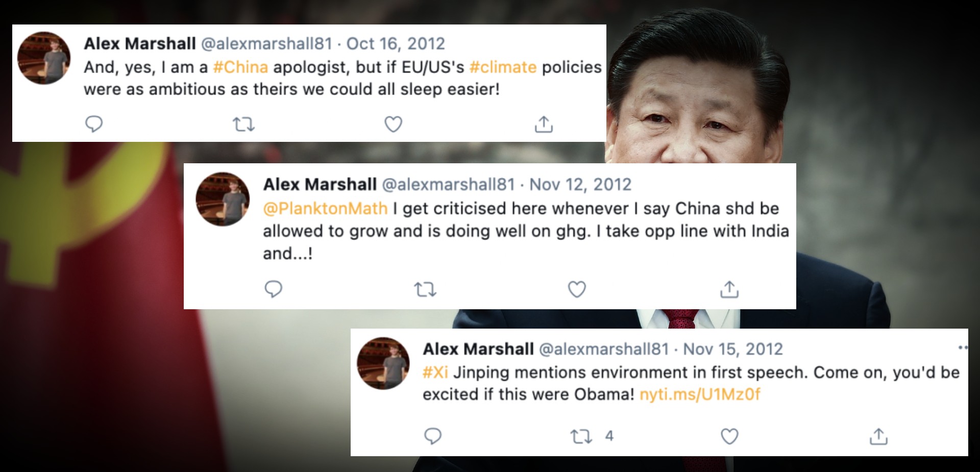Open more options on Nov 15 tweet
The image size is (980, 472).
click(x=962, y=347)
